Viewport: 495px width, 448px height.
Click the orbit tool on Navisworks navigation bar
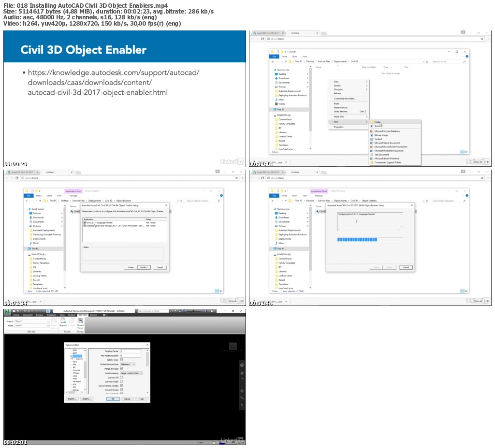[242, 391]
